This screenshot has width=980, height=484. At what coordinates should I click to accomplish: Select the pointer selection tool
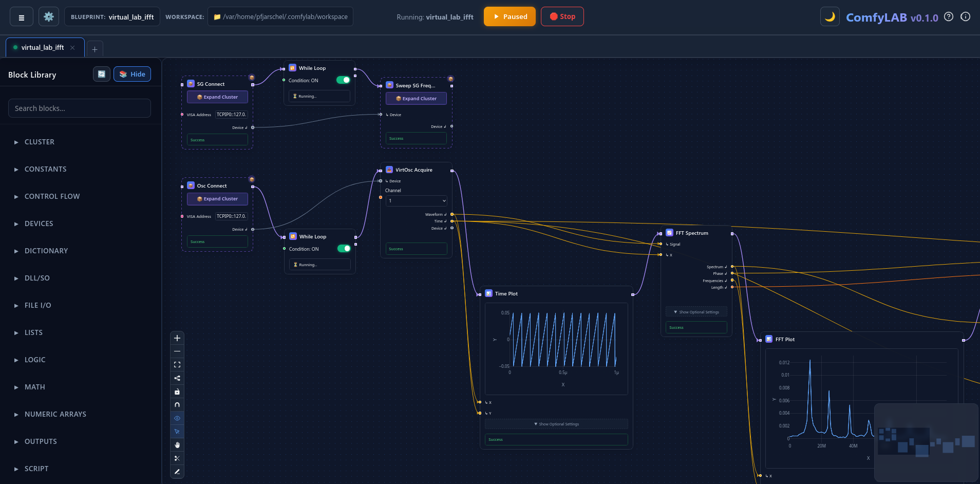pyautogui.click(x=177, y=432)
